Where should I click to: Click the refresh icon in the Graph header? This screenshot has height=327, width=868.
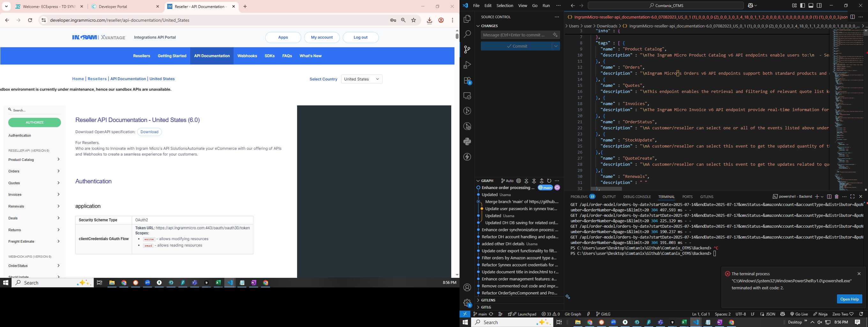[549, 181]
